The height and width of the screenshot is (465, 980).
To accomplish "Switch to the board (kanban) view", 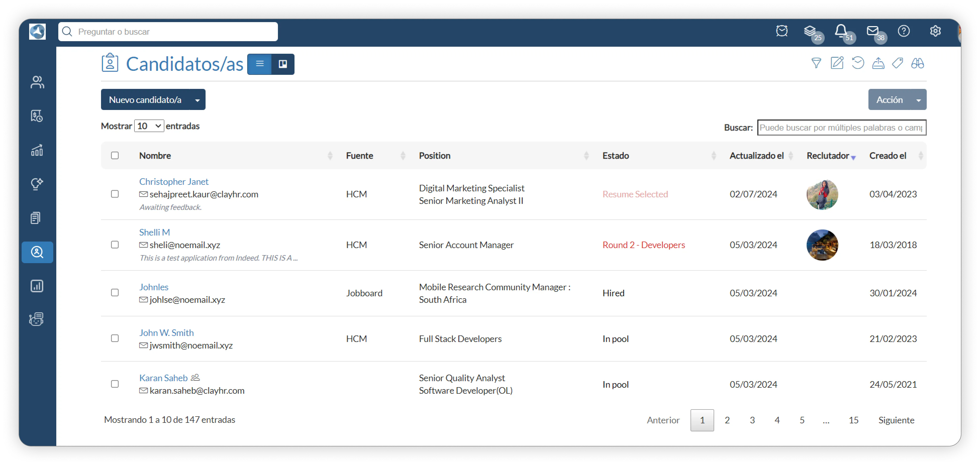I will (283, 64).
